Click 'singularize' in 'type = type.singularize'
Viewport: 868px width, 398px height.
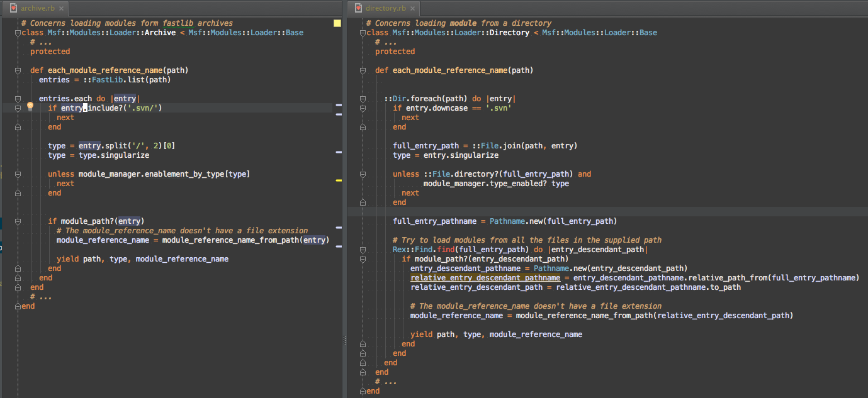pos(125,155)
